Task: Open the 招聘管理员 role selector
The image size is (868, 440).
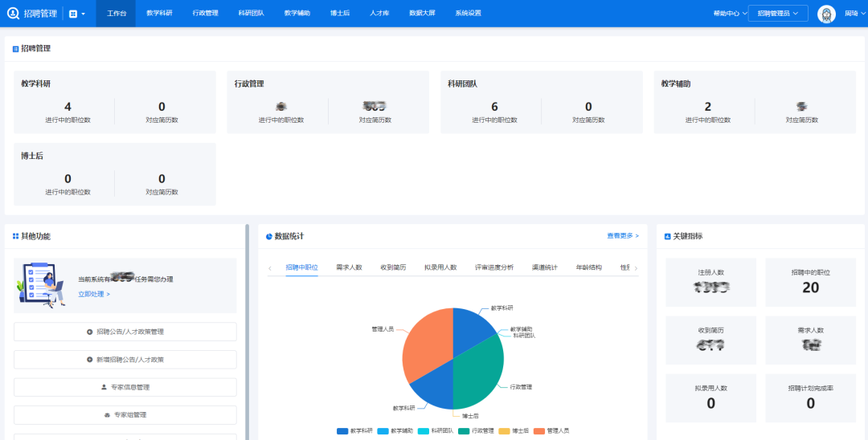Action: click(x=778, y=14)
